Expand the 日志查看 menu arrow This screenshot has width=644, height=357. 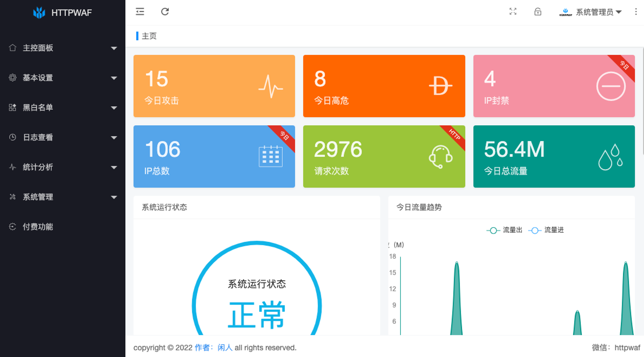pyautogui.click(x=114, y=138)
